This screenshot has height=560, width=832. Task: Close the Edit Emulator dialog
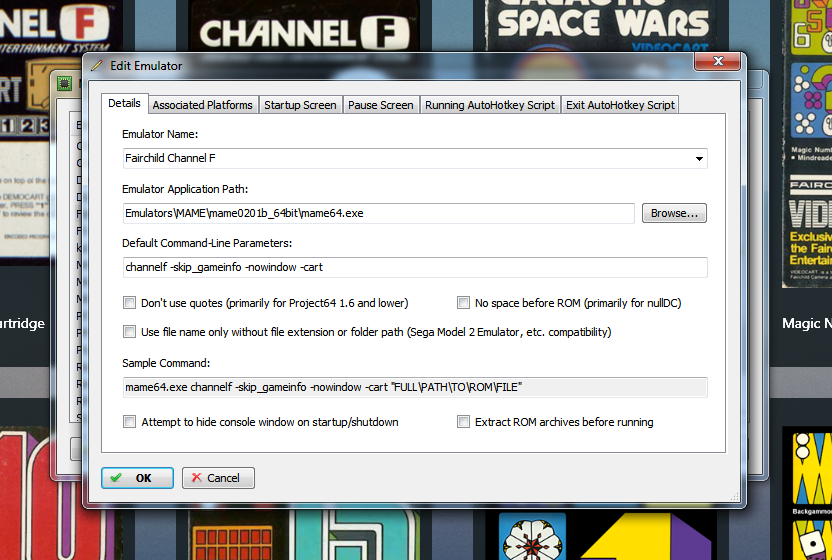pyautogui.click(x=717, y=61)
